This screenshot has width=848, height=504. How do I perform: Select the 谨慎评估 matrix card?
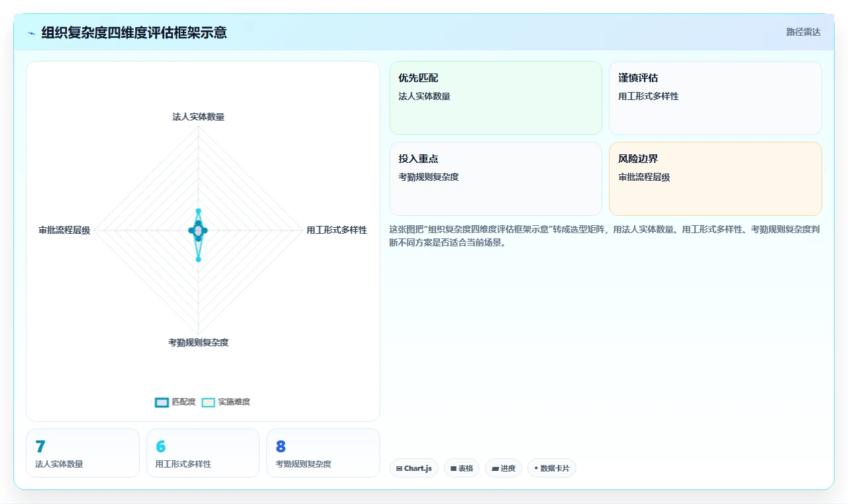tap(715, 98)
